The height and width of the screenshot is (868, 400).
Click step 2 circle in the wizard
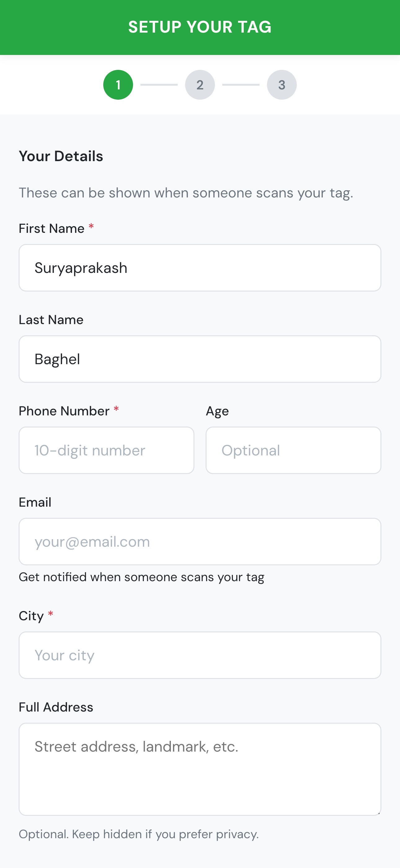(200, 85)
